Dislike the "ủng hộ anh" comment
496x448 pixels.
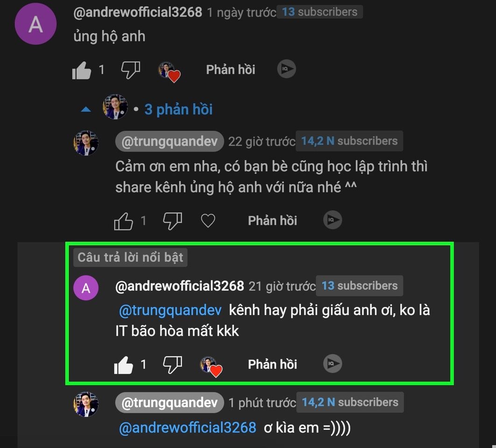(130, 70)
